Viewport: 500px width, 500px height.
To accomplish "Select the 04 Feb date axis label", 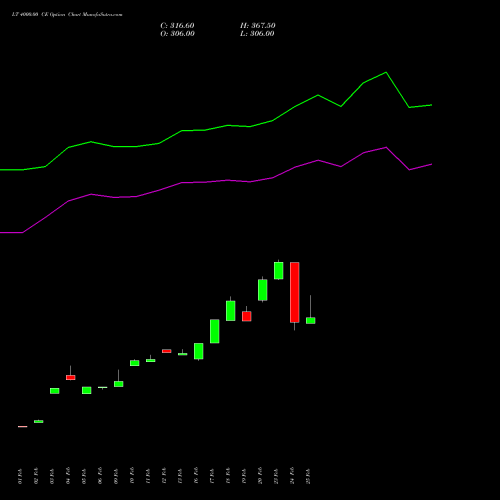I will click(x=68, y=476).
